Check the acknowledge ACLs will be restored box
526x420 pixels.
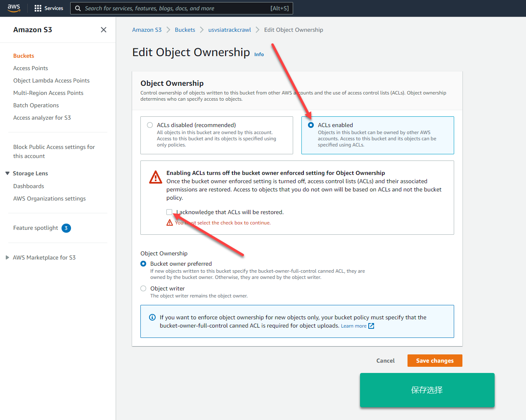(169, 212)
